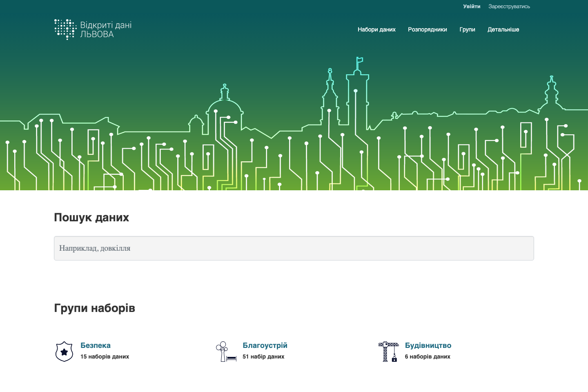Open the Благоустрій dataset group

tap(265, 345)
